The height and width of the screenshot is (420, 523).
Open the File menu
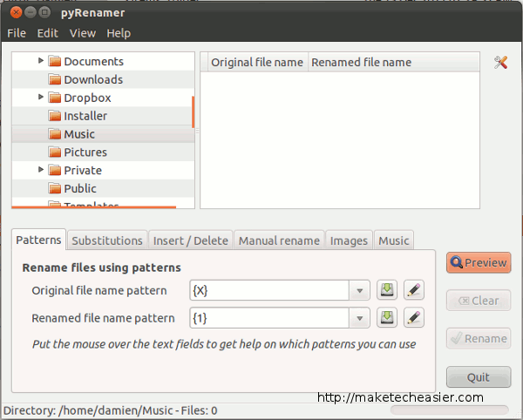pyautogui.click(x=17, y=33)
